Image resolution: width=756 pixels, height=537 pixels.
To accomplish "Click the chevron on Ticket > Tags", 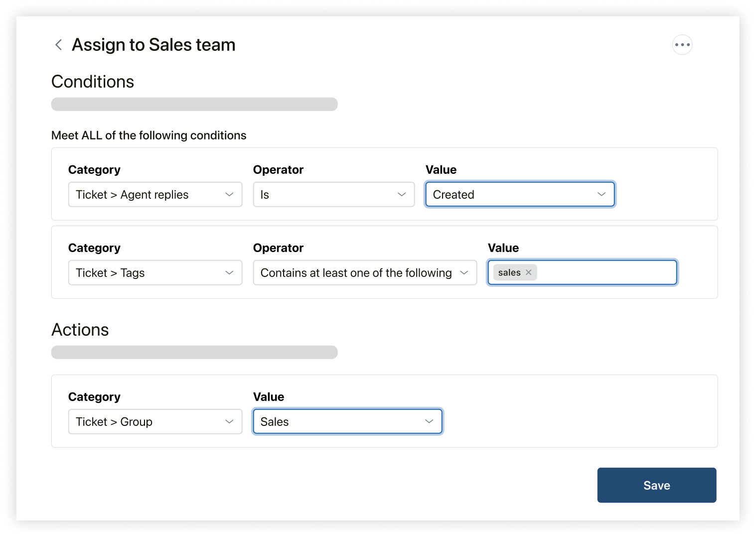I will [230, 272].
